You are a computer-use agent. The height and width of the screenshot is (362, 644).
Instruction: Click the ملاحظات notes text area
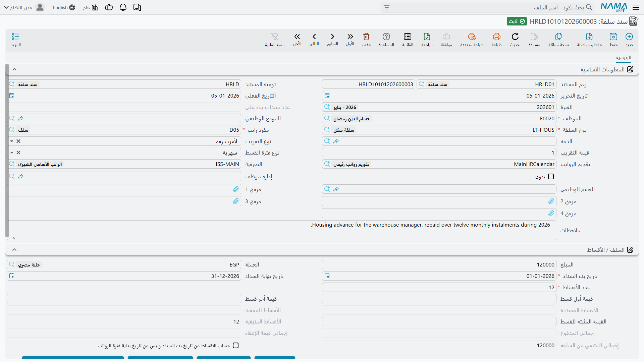coord(281,230)
